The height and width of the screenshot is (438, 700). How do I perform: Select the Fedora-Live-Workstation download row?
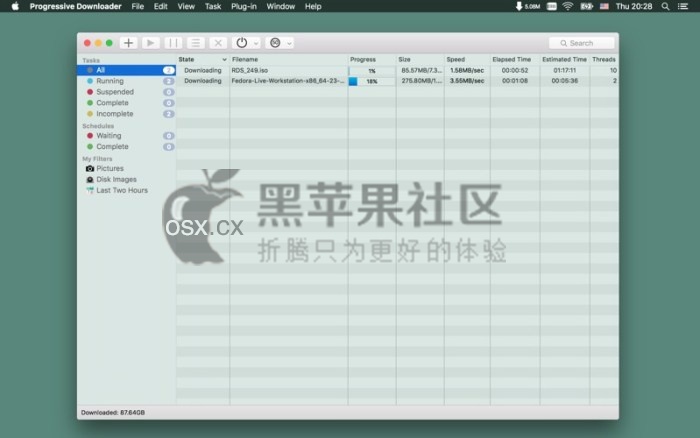click(x=397, y=81)
